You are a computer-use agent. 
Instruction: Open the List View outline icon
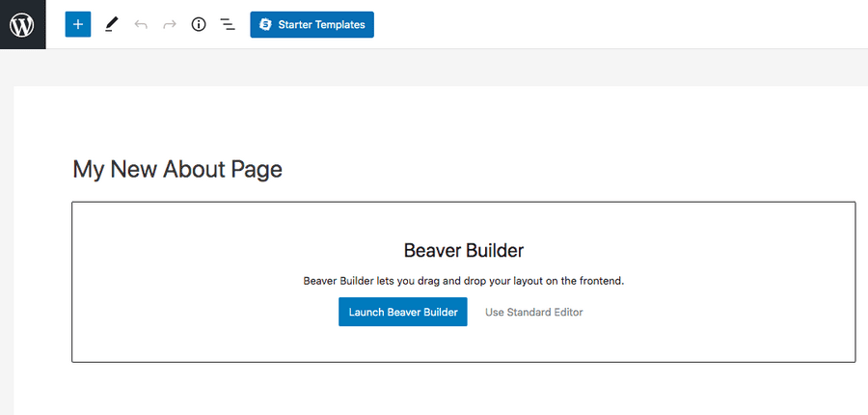(228, 24)
